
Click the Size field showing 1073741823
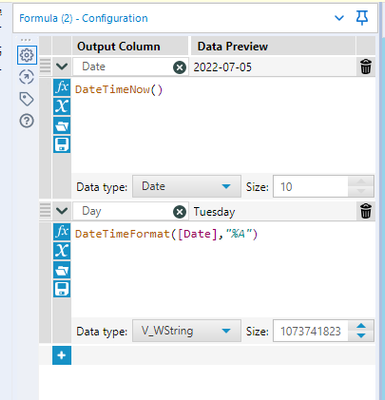311,331
